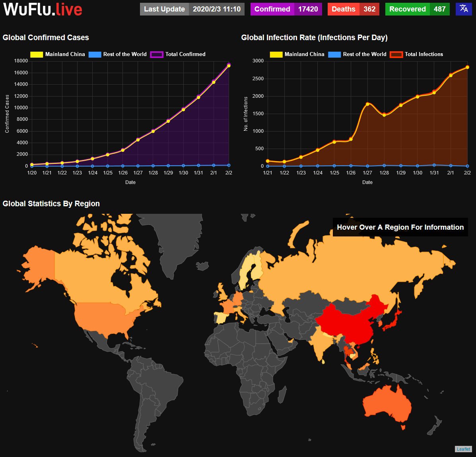Switch to the Global Infection Rate chart

(x=315, y=37)
